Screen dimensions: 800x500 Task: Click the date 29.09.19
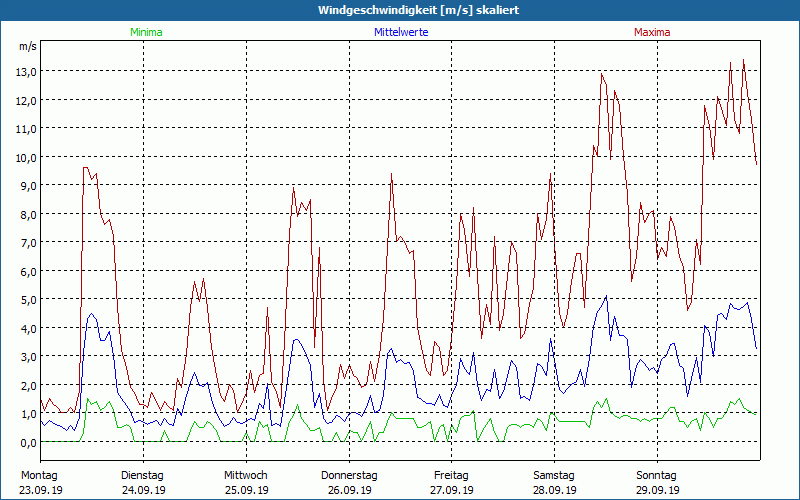click(x=657, y=490)
